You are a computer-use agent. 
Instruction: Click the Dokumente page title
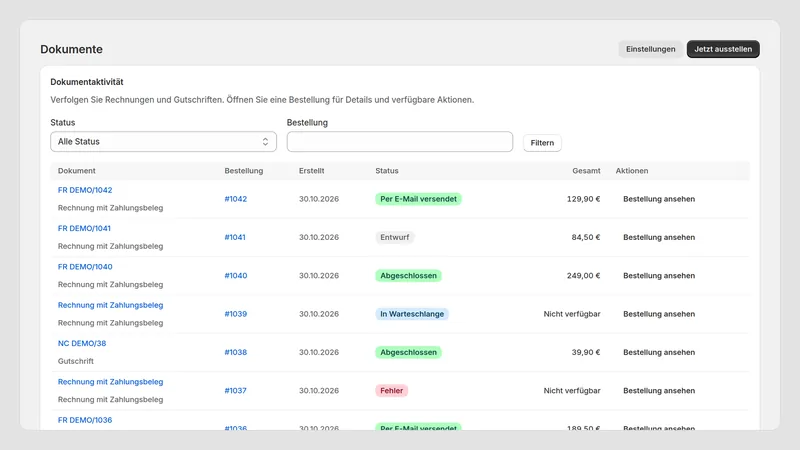coord(71,49)
